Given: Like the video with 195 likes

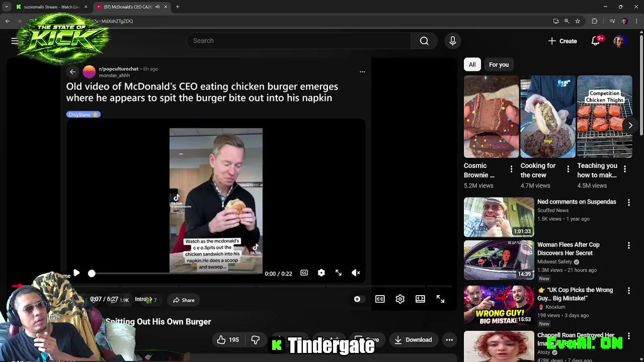Looking at the screenshot, I should click(228, 340).
